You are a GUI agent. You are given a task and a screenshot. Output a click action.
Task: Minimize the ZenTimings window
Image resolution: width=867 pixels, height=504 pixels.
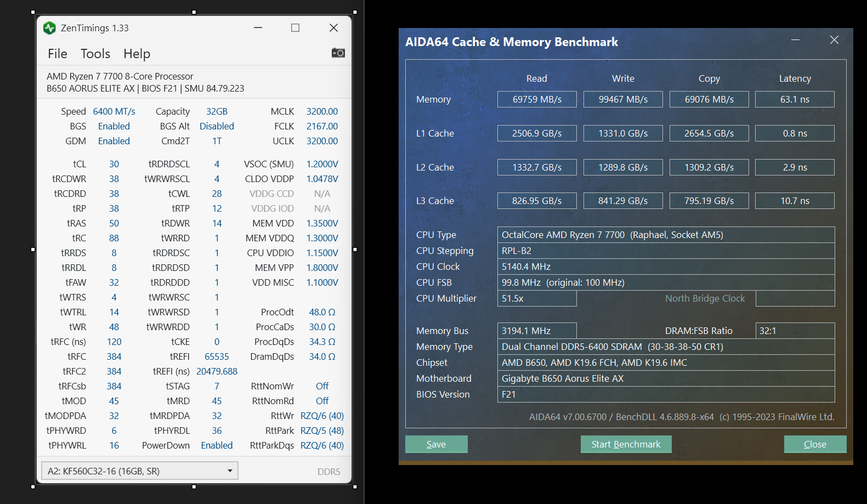pyautogui.click(x=258, y=28)
